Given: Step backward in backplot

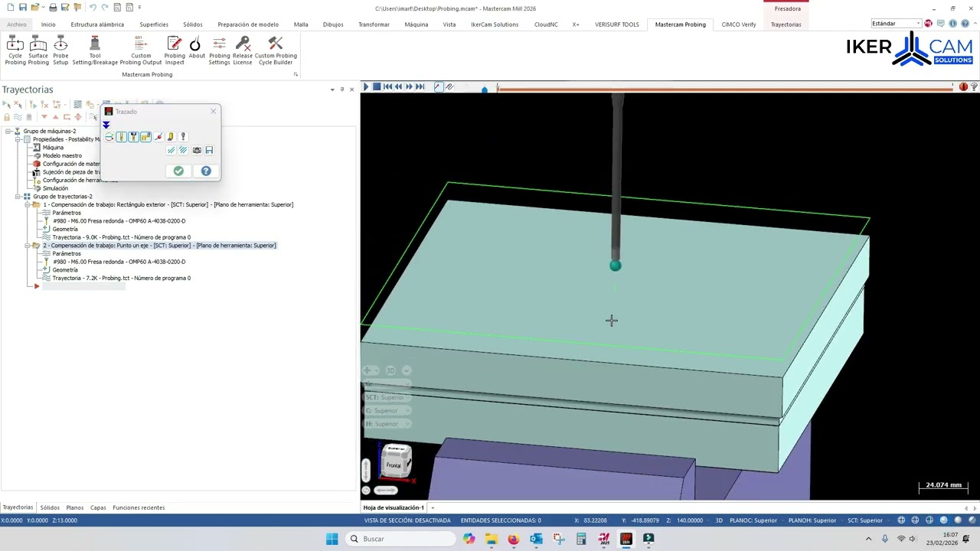Looking at the screenshot, I should click(x=398, y=86).
